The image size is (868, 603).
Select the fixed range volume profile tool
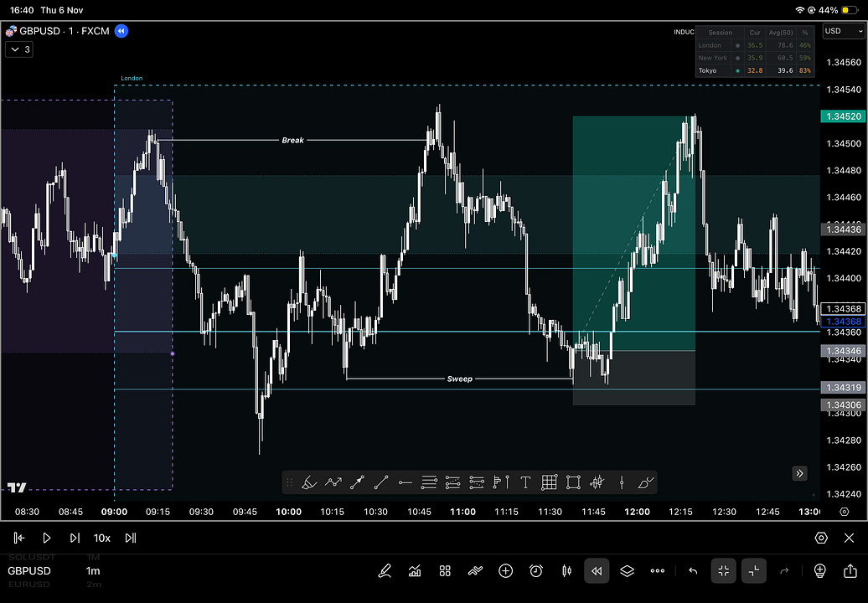(x=501, y=483)
